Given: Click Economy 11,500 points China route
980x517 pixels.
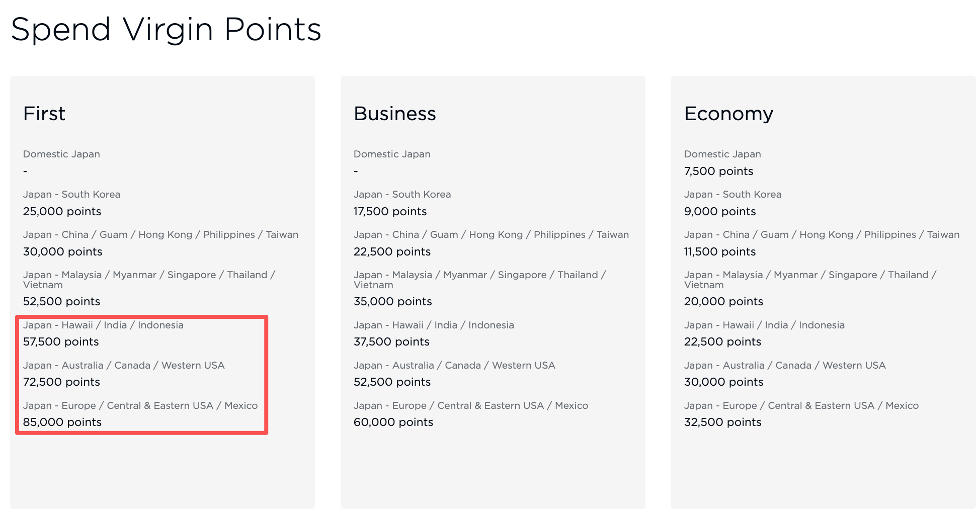Looking at the screenshot, I should [x=720, y=251].
